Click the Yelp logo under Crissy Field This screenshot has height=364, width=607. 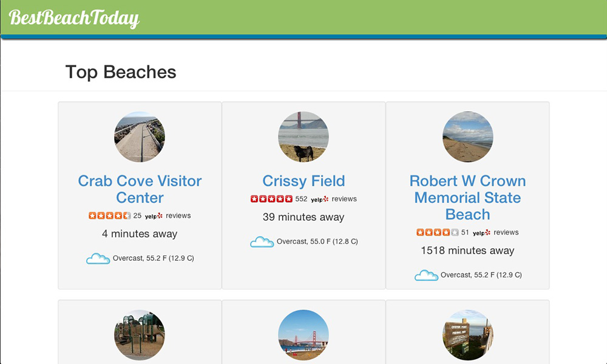coord(319,199)
